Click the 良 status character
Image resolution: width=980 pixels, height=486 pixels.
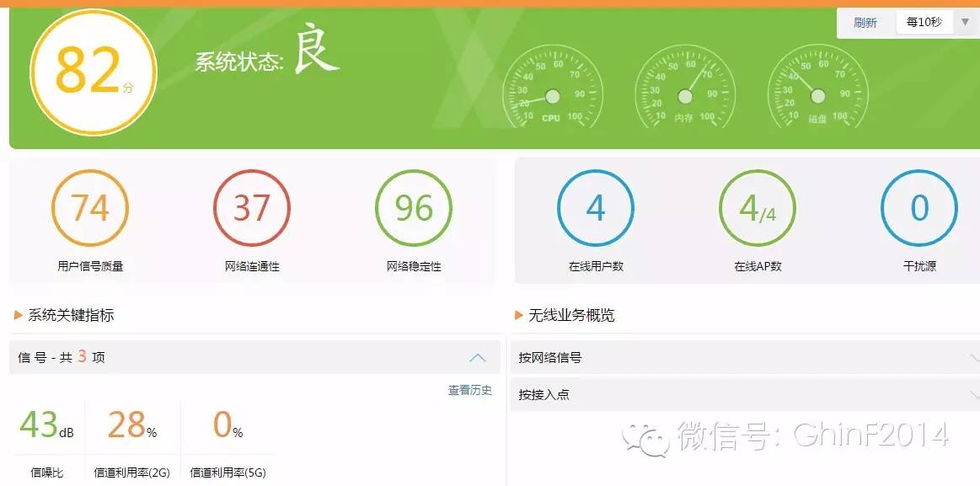[316, 49]
